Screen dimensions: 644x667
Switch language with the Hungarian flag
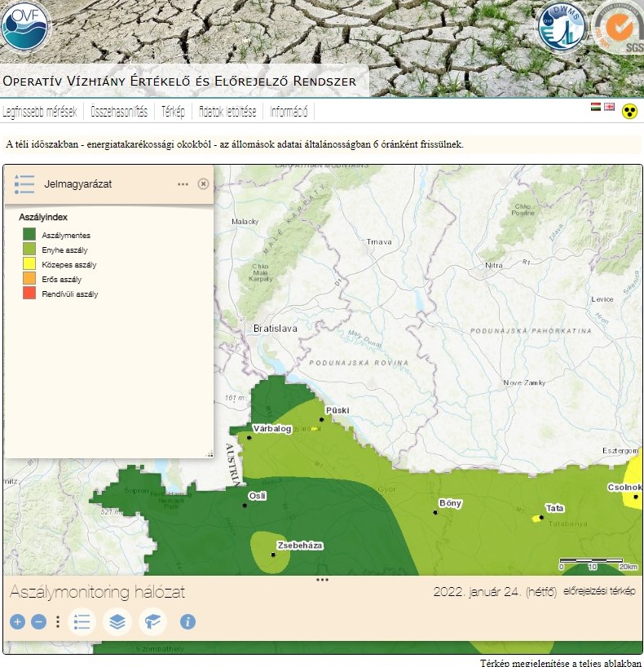click(596, 107)
